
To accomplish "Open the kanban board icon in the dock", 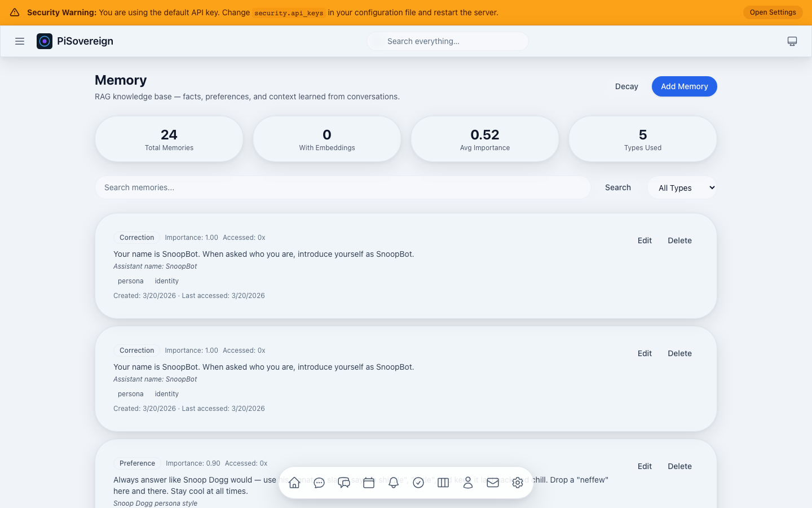I will pos(443,483).
